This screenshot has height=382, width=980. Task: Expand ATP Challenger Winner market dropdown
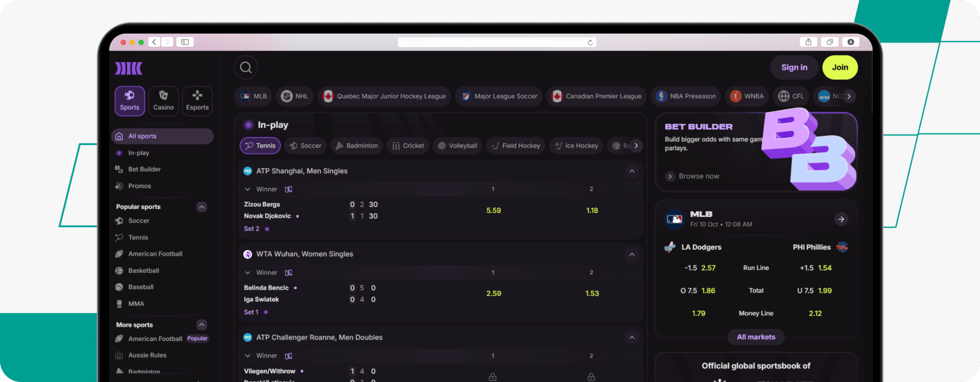[x=248, y=356]
